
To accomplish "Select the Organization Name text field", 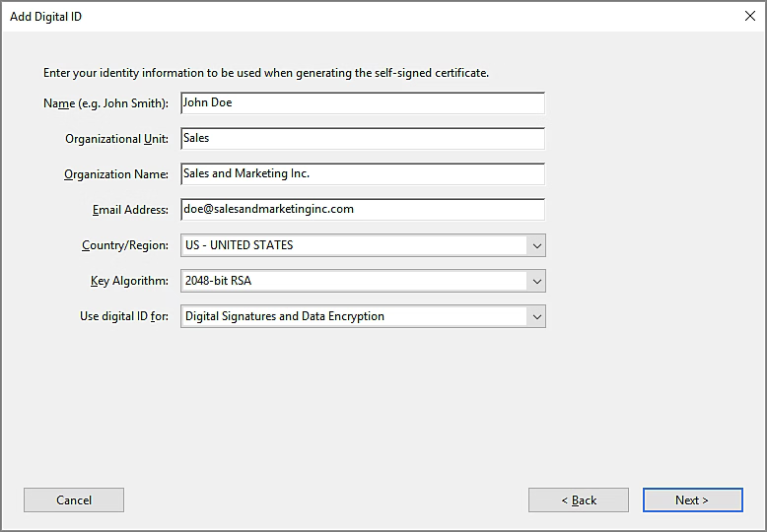I will tap(363, 174).
